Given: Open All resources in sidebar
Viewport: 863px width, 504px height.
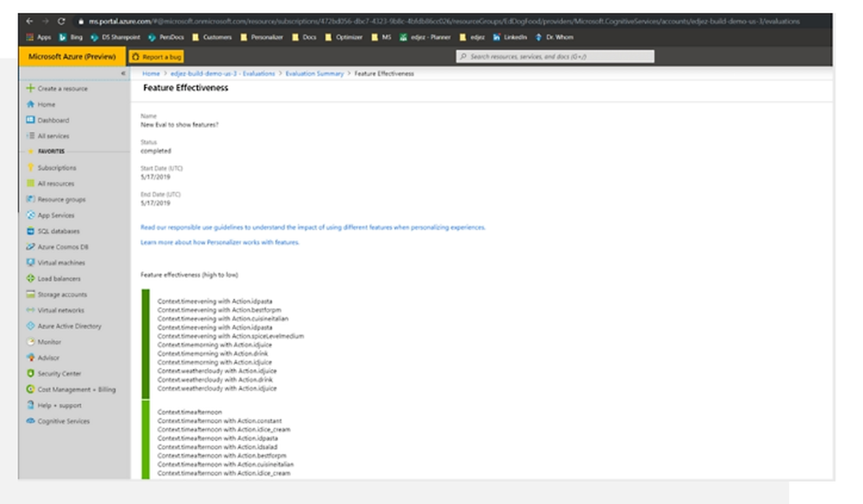Looking at the screenshot, I should coord(50,184).
